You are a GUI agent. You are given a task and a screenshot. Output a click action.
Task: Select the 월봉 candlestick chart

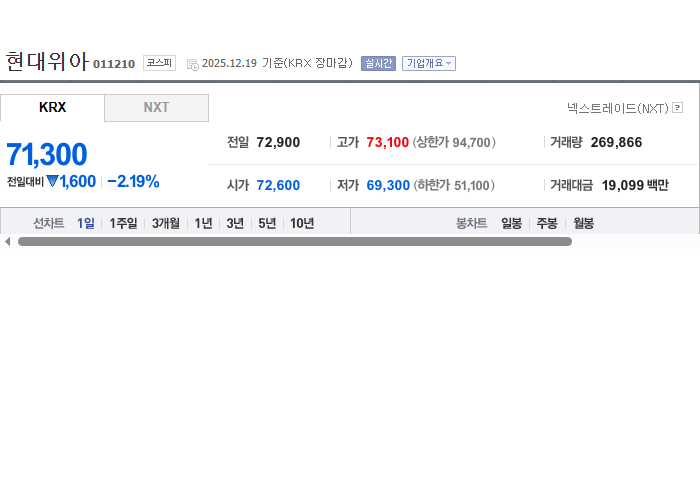point(583,223)
